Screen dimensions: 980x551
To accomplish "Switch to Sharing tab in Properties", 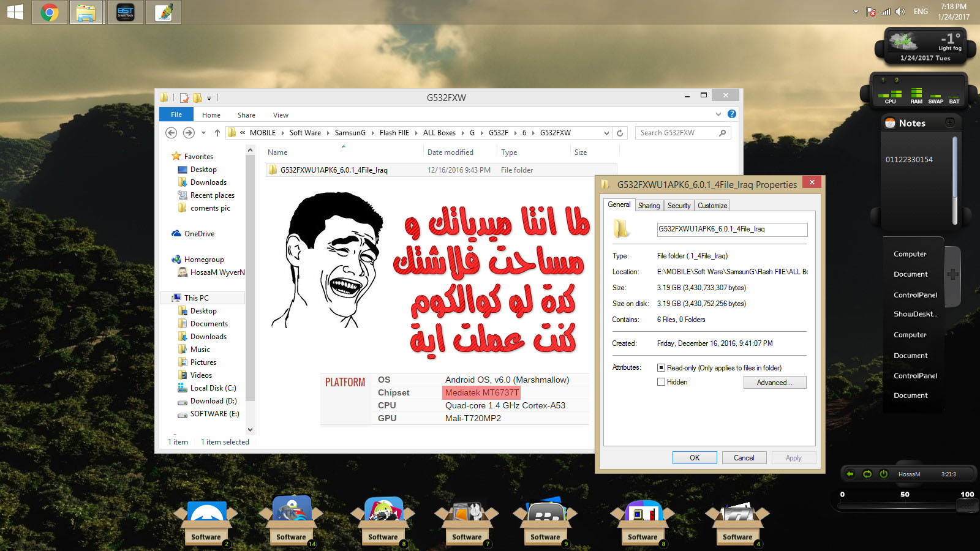I will click(x=649, y=206).
